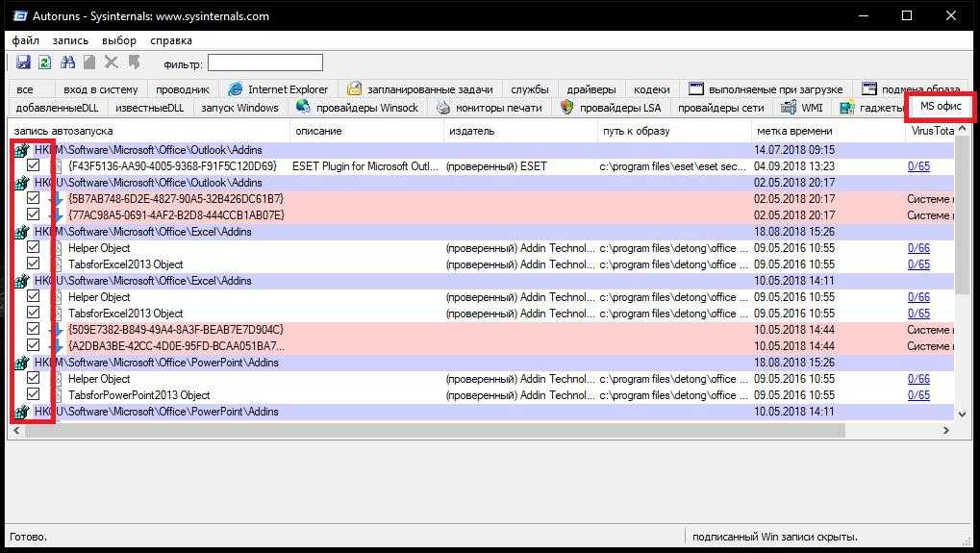980x553 pixels.
Task: Click the Jump to entry icon
Action: pyautogui.click(x=134, y=63)
